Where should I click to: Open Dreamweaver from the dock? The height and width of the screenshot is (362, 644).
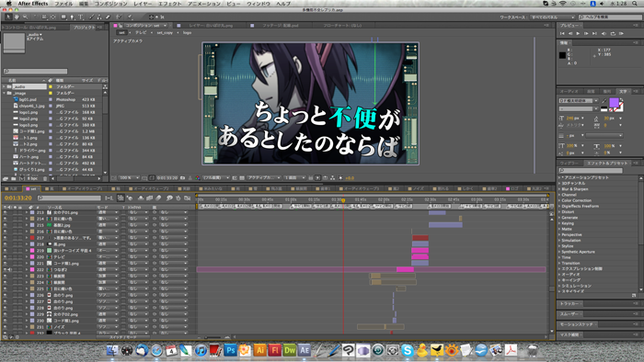coord(290,350)
